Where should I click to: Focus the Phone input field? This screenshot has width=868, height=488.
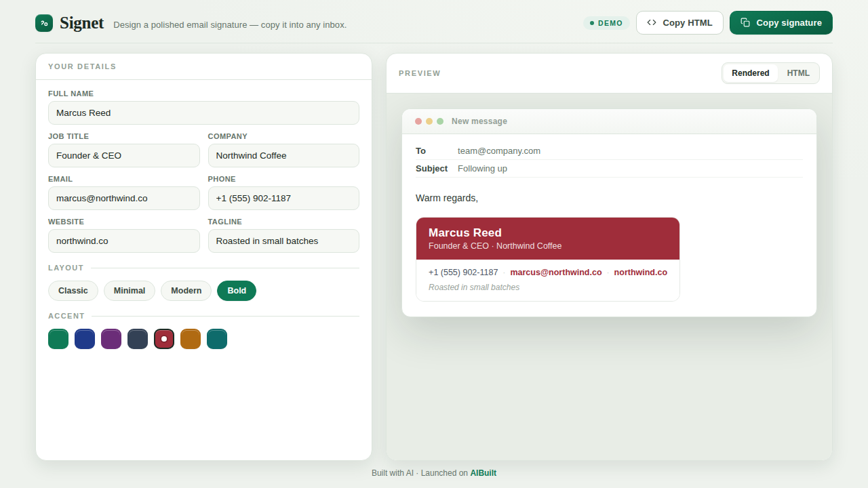coord(283,199)
